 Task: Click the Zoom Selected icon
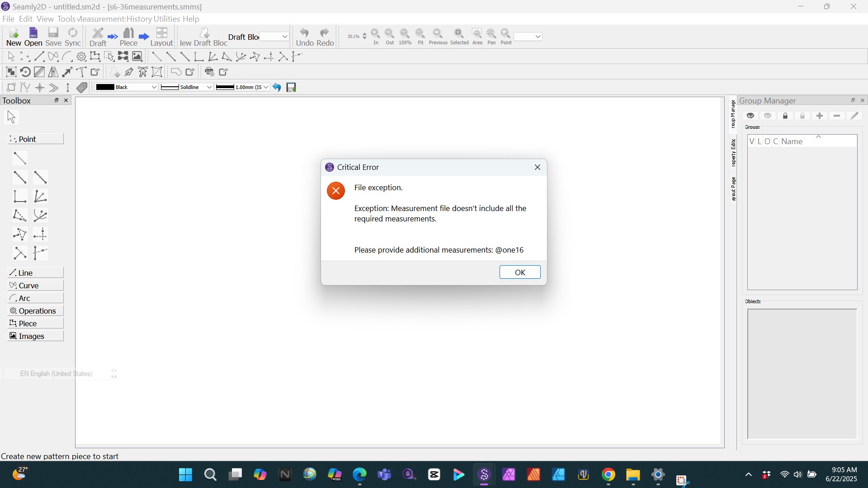tap(459, 36)
